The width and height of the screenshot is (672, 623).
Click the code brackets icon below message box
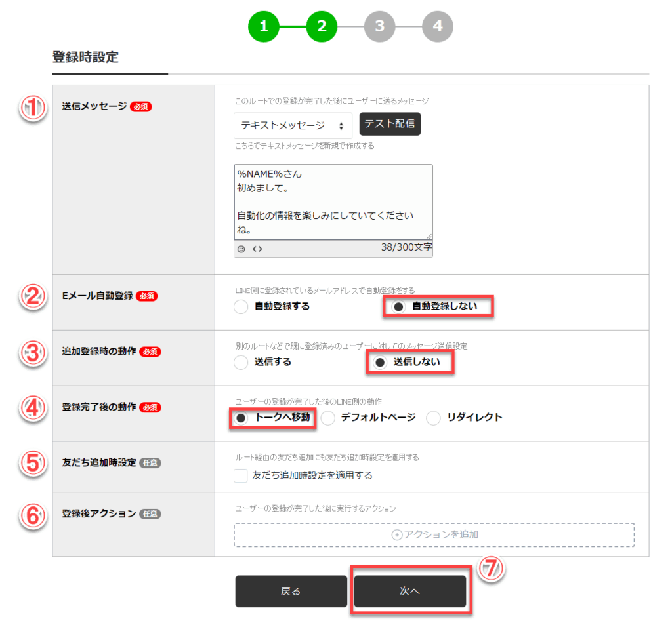click(257, 249)
